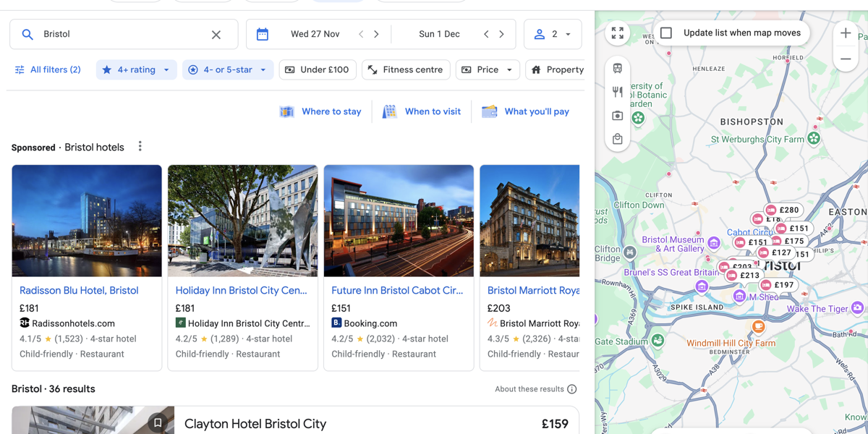This screenshot has width=868, height=434.
Task: Select the Transit icon on the map sidebar
Action: coord(618,67)
